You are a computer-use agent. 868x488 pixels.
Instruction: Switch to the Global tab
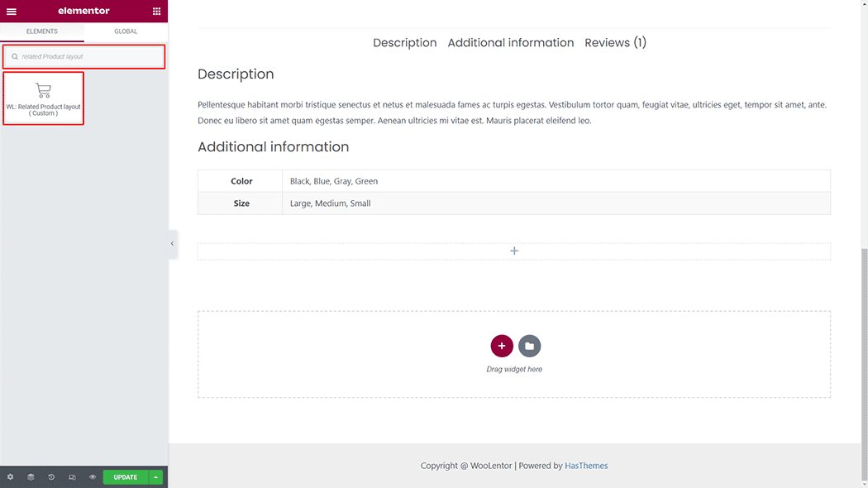click(126, 31)
